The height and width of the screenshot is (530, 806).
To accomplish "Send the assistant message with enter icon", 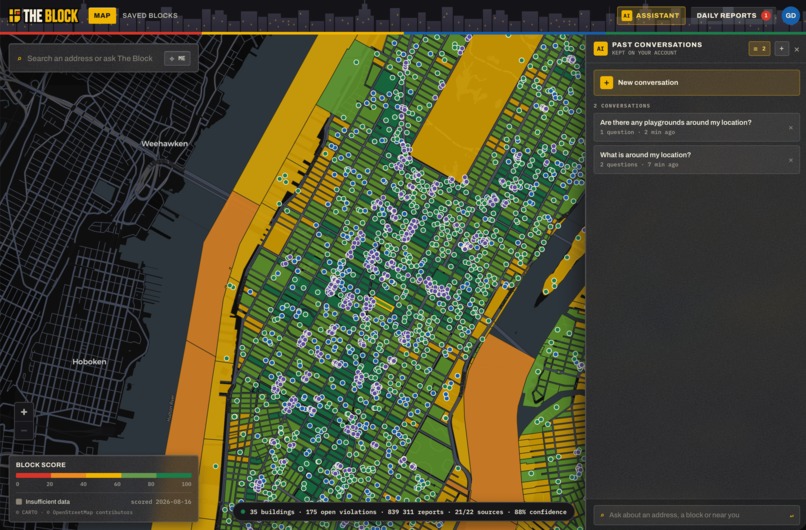I will click(x=791, y=515).
